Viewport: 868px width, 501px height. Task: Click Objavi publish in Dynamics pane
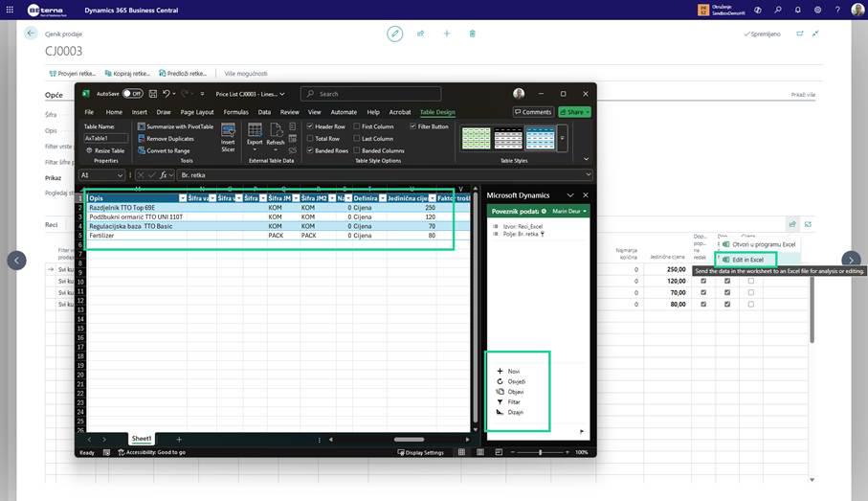pos(500,392)
